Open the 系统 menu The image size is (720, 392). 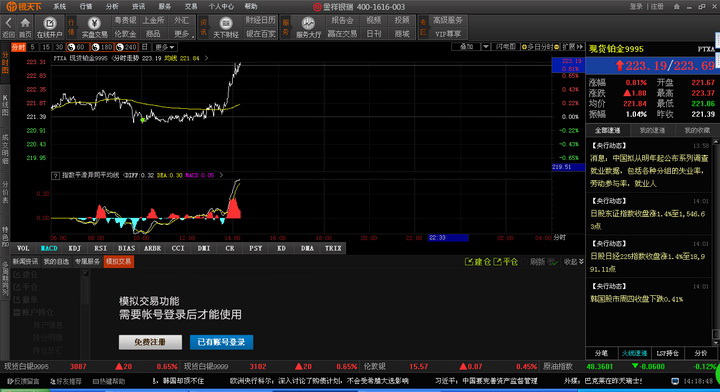[60, 6]
